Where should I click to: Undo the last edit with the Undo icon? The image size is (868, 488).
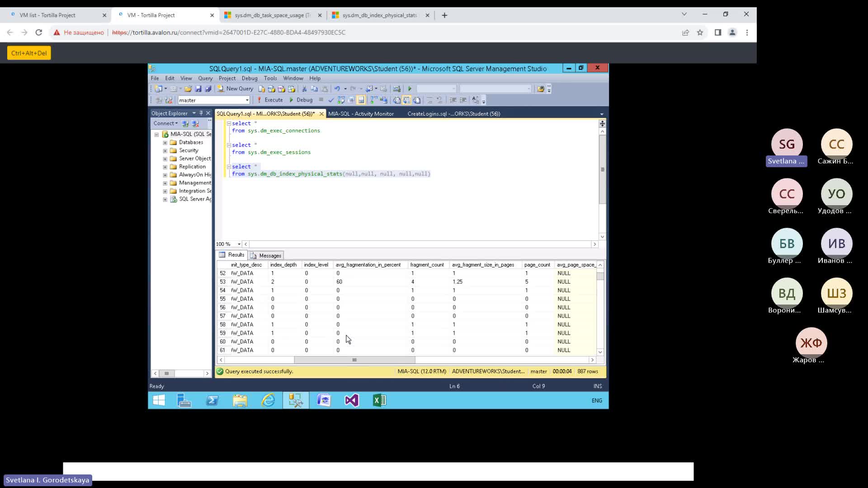tap(337, 89)
